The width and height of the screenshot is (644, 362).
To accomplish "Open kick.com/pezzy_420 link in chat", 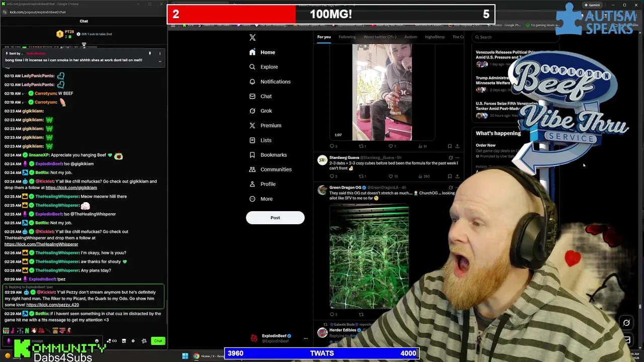I will 52,305.
